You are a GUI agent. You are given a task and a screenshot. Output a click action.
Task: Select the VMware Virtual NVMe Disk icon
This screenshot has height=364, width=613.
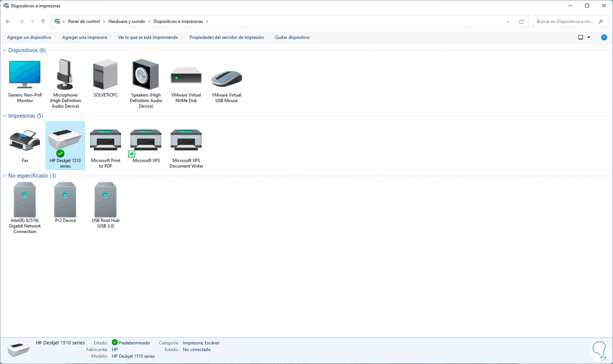[186, 75]
